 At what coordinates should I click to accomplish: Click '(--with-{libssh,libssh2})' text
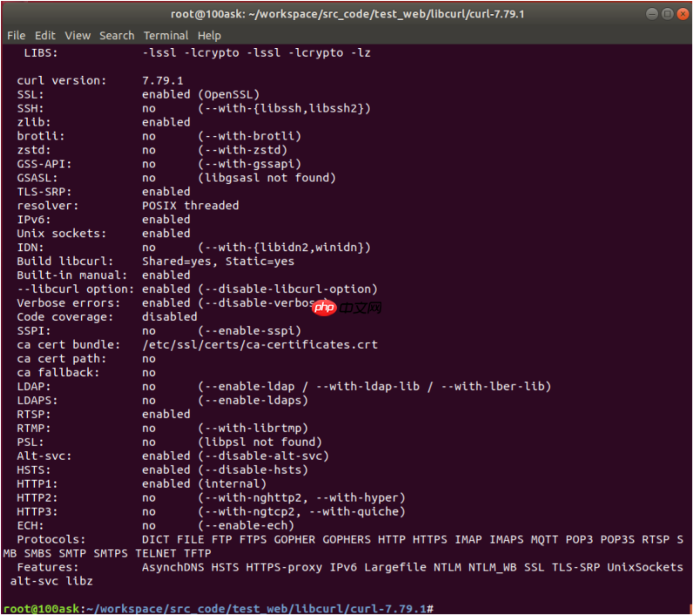(284, 109)
